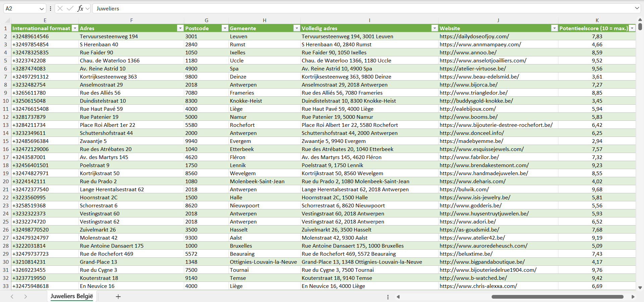This screenshot has width=644, height=302.
Task: Click the Enter checkmark icon in formula bar
Action: tap(70, 8)
